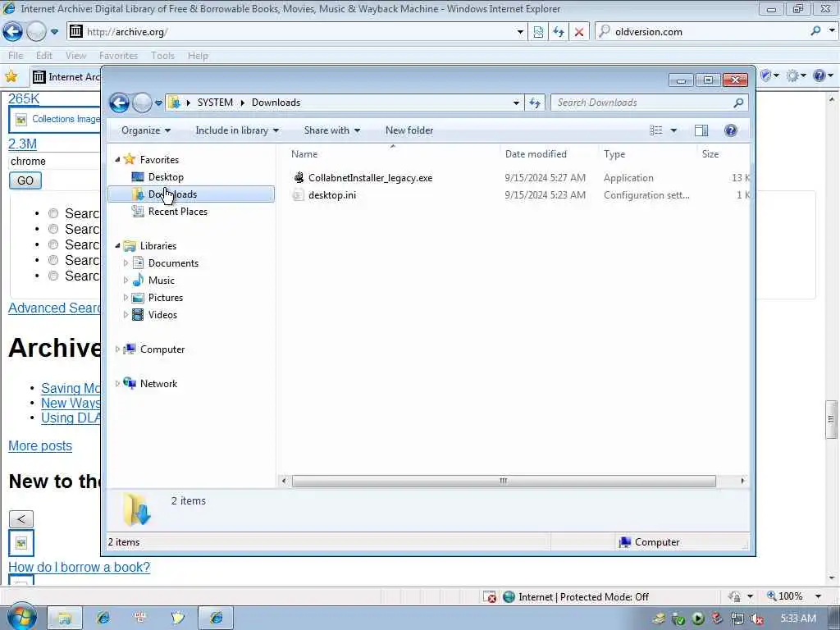Open Explorer address bar history dropdown
Image resolution: width=840 pixels, height=630 pixels.
(516, 103)
